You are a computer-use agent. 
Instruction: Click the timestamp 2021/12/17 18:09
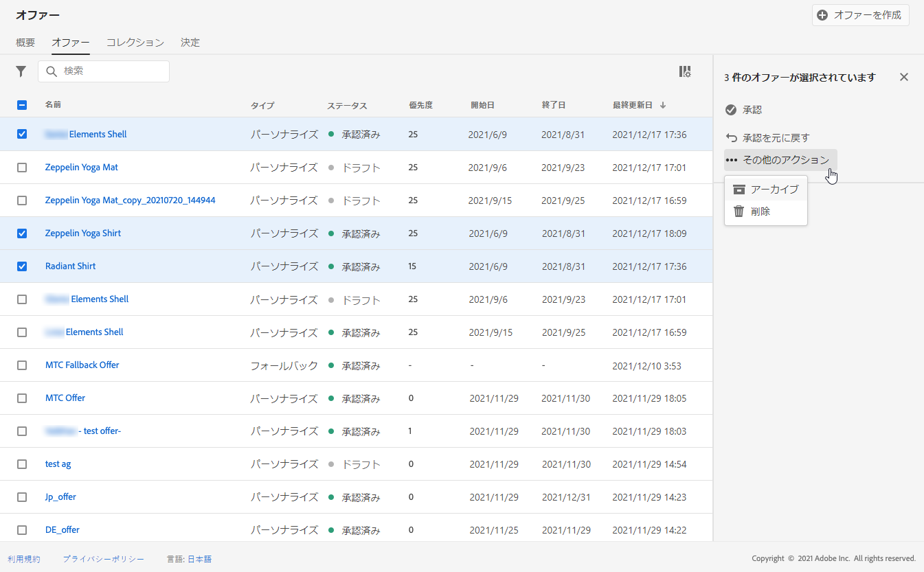(649, 233)
